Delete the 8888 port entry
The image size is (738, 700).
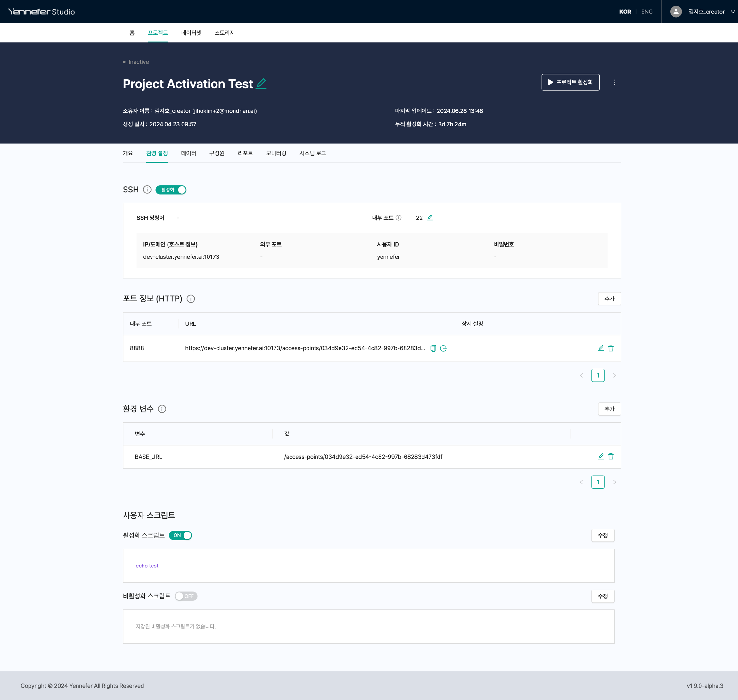tap(611, 348)
